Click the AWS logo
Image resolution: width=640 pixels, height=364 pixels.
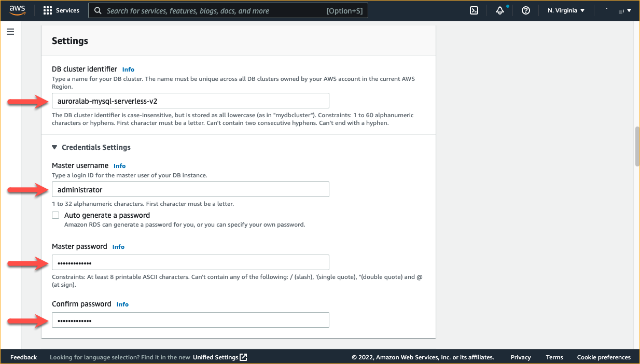pos(17,9)
